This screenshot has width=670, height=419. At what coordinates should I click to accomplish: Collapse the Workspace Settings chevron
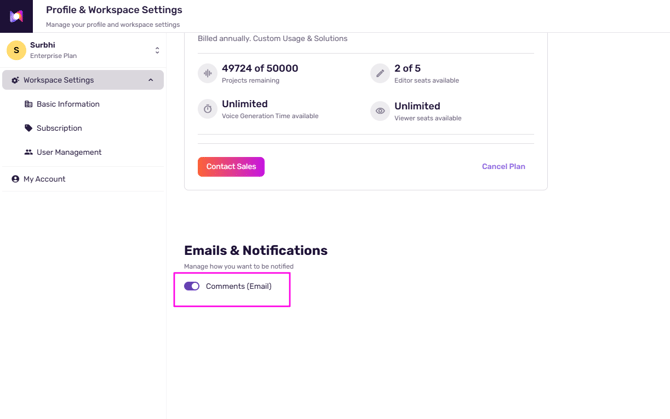coord(151,80)
